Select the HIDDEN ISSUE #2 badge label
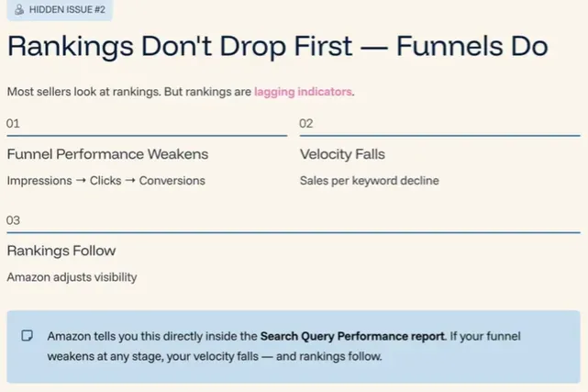Viewport: 588px width, 392px height. click(x=68, y=10)
